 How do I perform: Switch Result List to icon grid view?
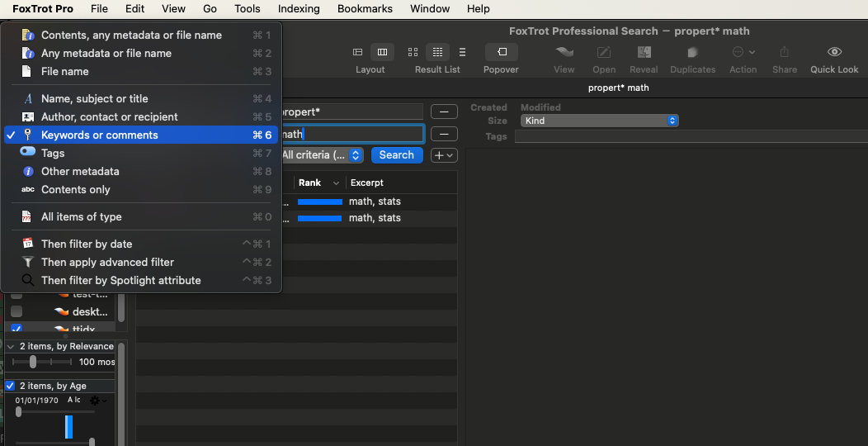coord(413,52)
